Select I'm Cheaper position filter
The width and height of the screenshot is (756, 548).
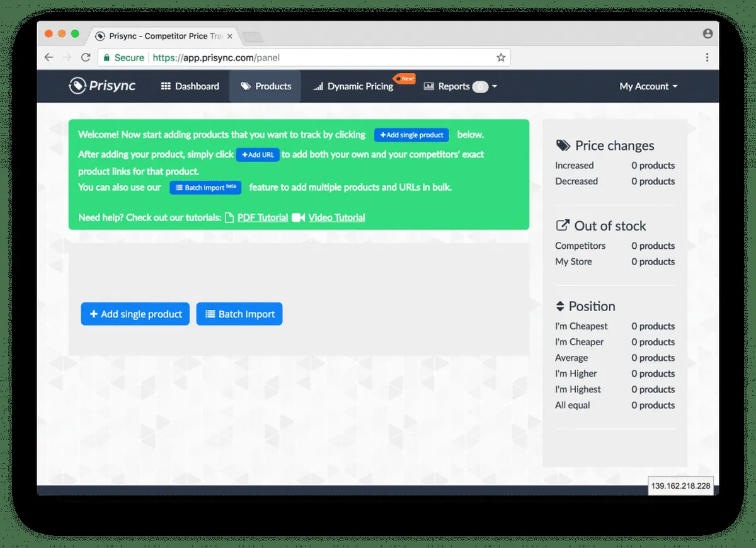click(615, 342)
